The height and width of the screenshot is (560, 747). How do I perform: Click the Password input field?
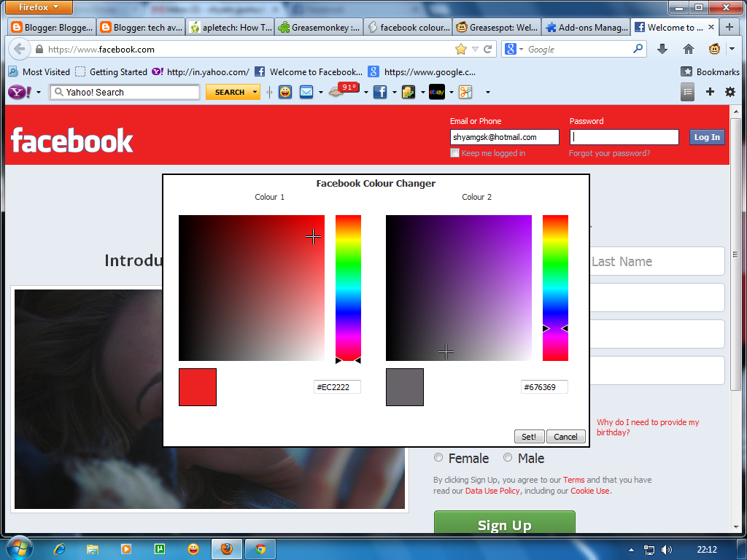tap(624, 137)
